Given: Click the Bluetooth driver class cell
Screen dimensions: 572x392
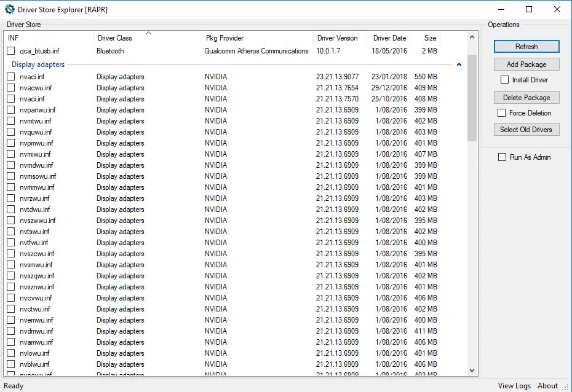Looking at the screenshot, I should 110,51.
